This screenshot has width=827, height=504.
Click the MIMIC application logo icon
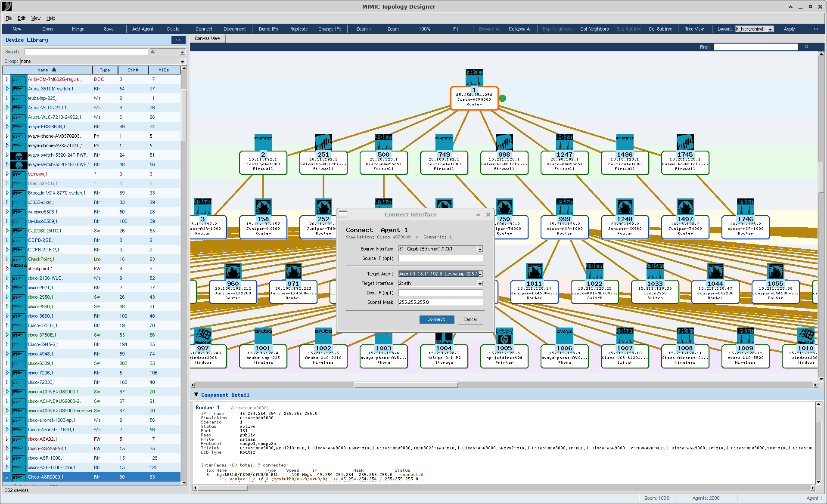coord(7,6)
